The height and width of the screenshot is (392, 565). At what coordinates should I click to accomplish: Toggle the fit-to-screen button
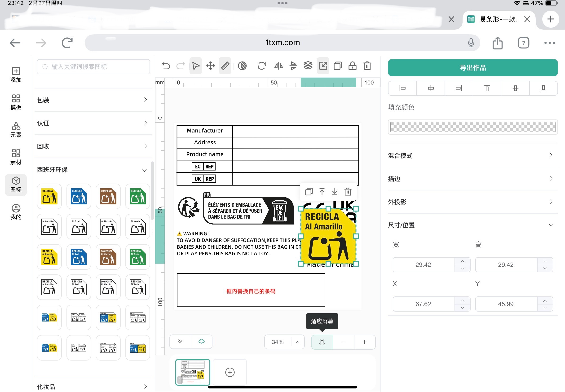[322, 342]
